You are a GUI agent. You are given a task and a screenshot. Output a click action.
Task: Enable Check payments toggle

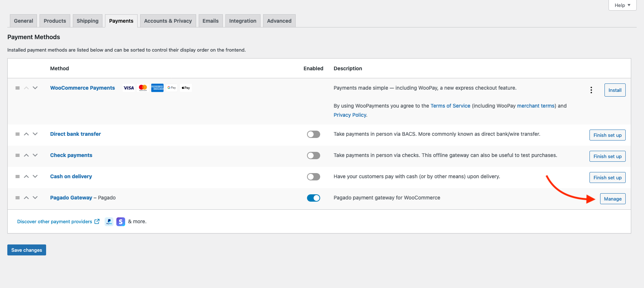coord(314,156)
